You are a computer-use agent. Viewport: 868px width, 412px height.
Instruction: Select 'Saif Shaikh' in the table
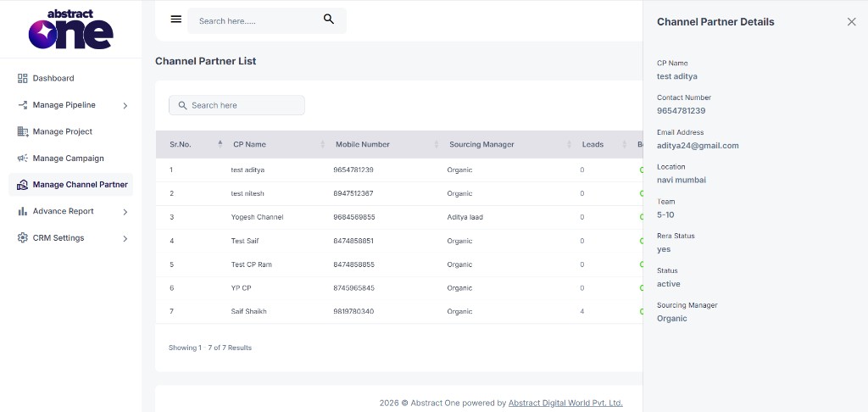point(248,311)
